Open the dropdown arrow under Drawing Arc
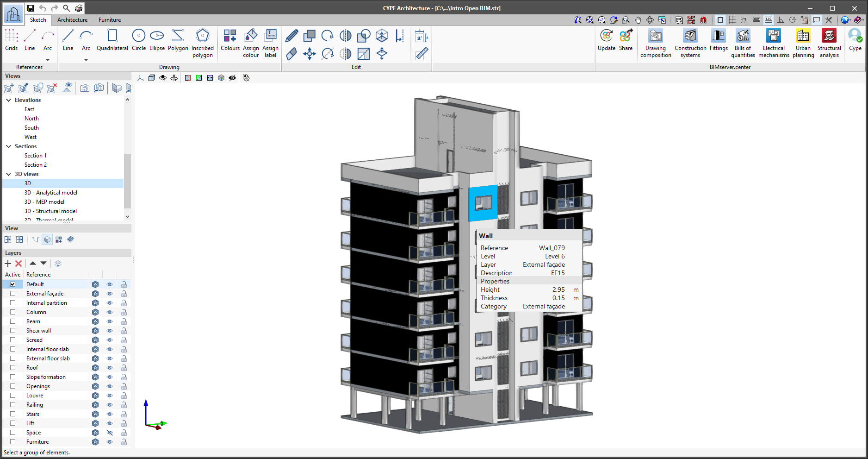Image resolution: width=868 pixels, height=459 pixels. click(86, 60)
